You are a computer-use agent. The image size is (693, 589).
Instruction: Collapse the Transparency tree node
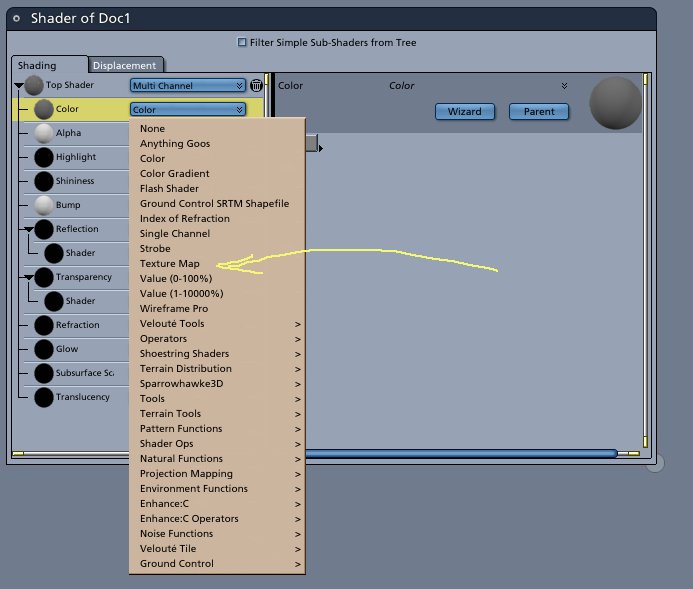pos(29,277)
